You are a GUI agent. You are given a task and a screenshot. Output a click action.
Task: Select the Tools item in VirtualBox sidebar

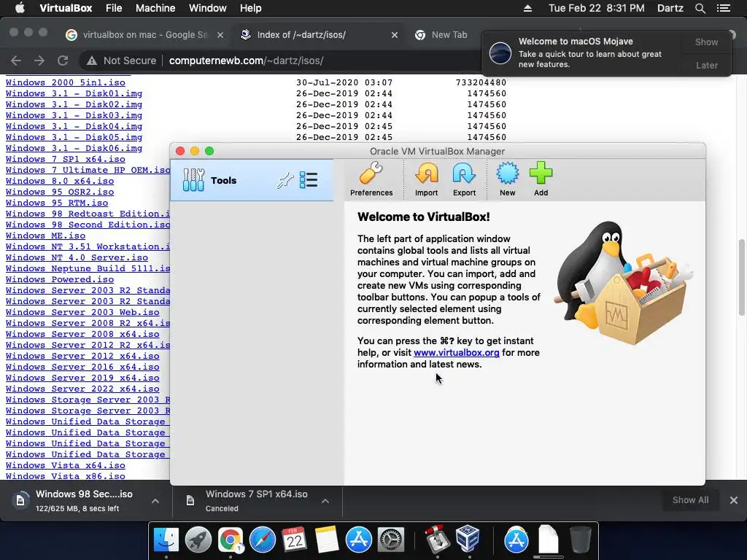pyautogui.click(x=252, y=181)
